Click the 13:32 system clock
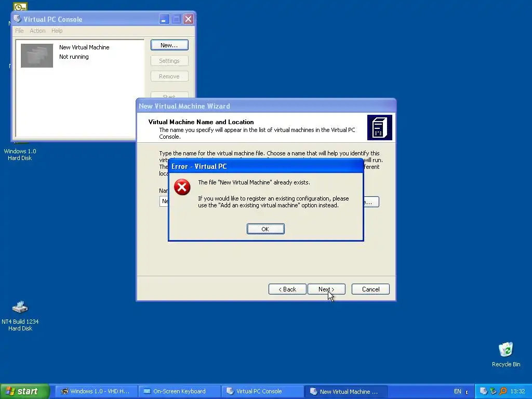The image size is (532, 399). pyautogui.click(x=518, y=391)
